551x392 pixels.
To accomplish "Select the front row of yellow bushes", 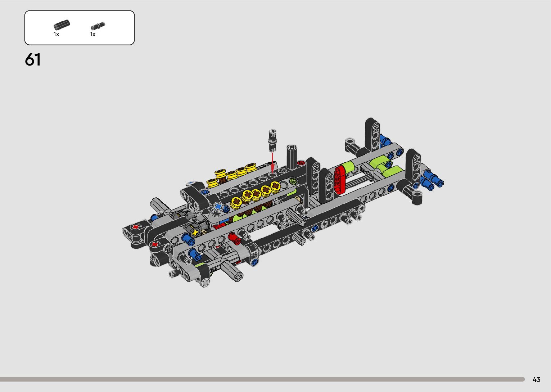I will [256, 194].
